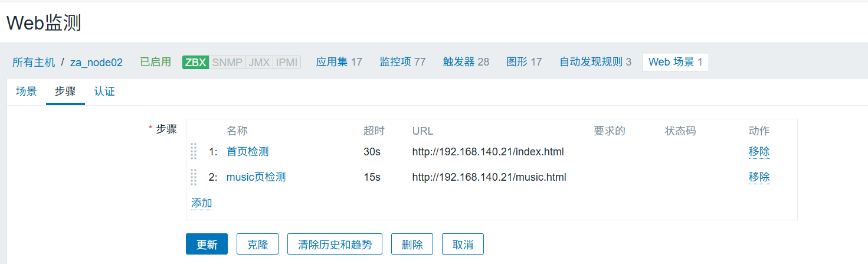Image resolution: width=868 pixels, height=264 pixels.
Task: Open 应用集 17 link
Action: [x=339, y=62]
